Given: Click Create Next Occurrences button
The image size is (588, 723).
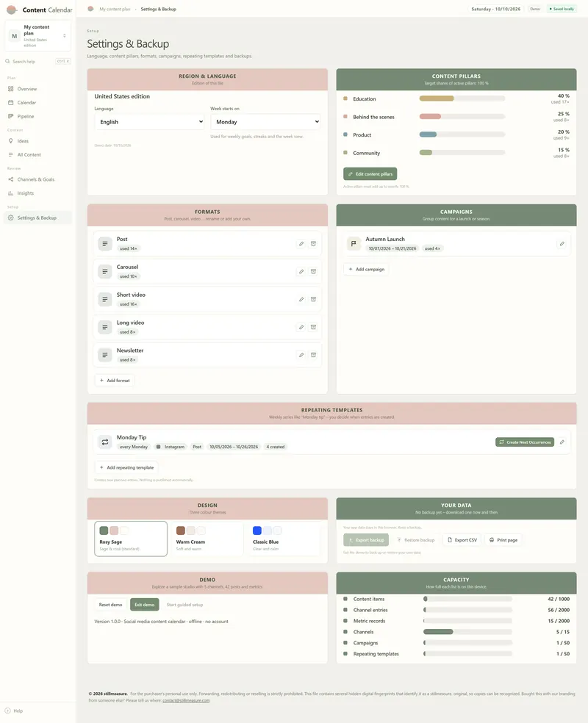Looking at the screenshot, I should [x=525, y=442].
